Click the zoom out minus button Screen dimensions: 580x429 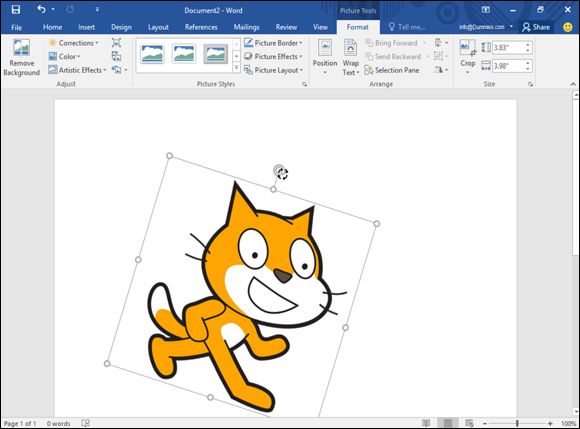pos(485,423)
